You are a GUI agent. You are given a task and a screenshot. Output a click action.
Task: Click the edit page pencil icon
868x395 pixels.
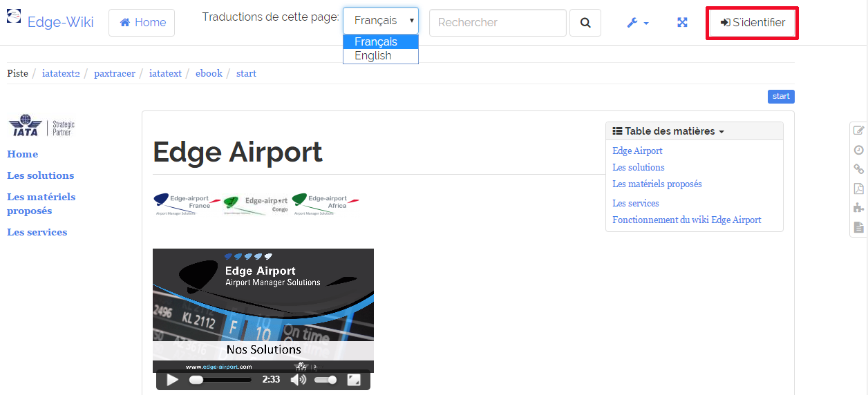point(858,131)
